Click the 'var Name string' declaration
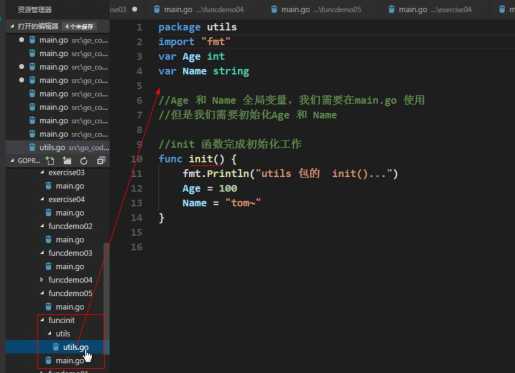 [x=204, y=71]
